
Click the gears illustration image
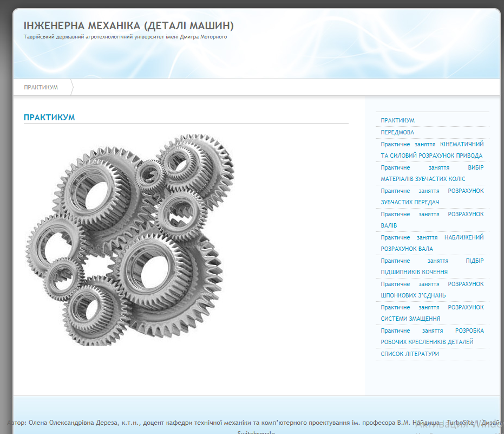[130, 239]
